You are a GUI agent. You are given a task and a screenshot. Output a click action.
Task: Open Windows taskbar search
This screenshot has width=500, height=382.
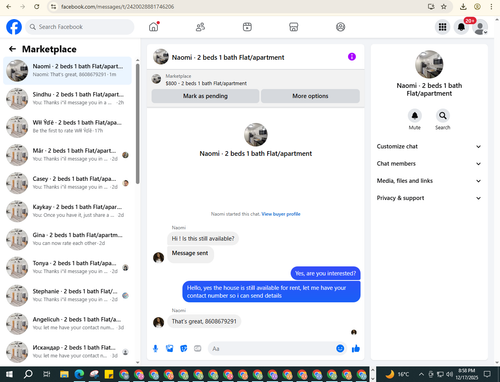tap(28, 374)
